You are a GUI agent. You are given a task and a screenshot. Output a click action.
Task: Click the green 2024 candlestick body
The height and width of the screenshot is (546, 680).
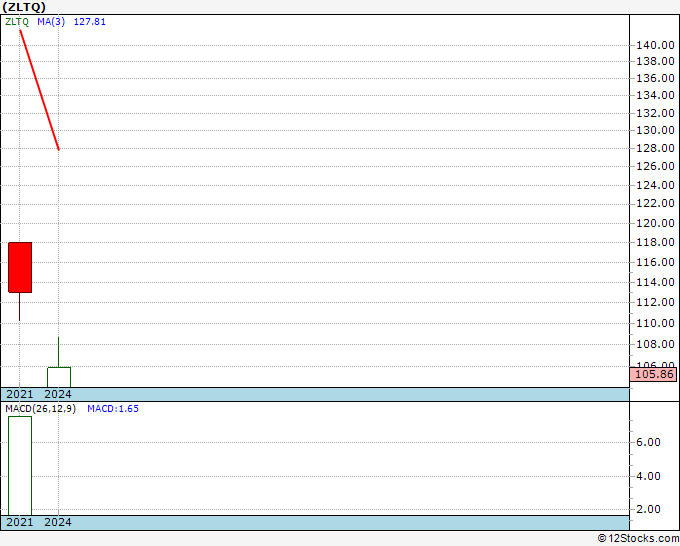tap(59, 377)
